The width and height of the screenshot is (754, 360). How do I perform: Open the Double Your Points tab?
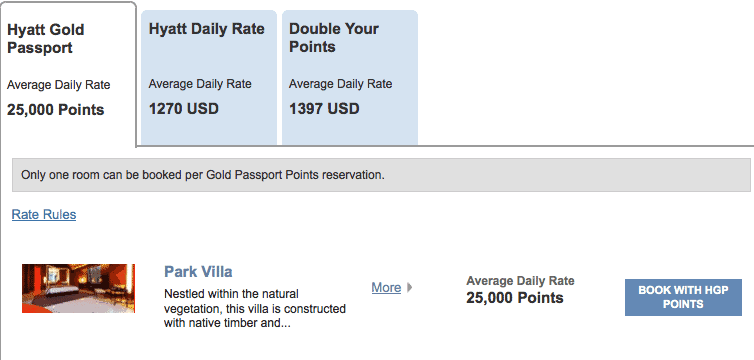(x=350, y=77)
